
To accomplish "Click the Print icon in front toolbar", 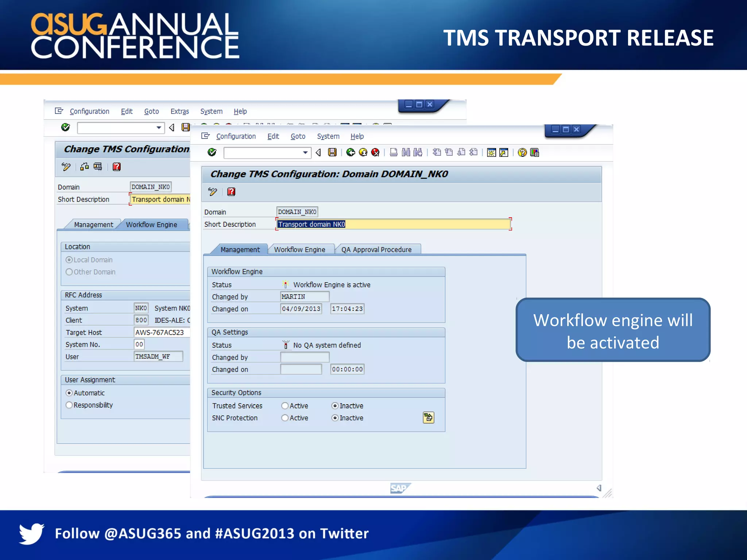I will click(394, 152).
